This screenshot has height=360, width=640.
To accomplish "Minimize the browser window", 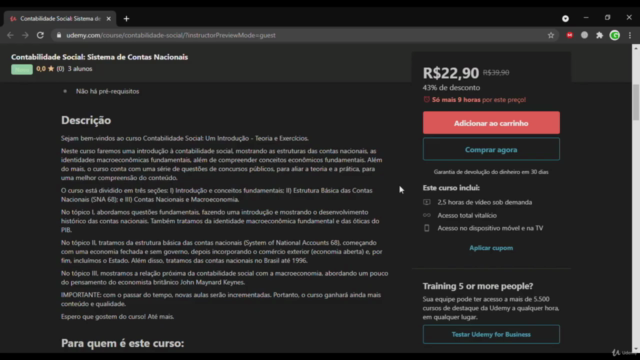I will [586, 18].
